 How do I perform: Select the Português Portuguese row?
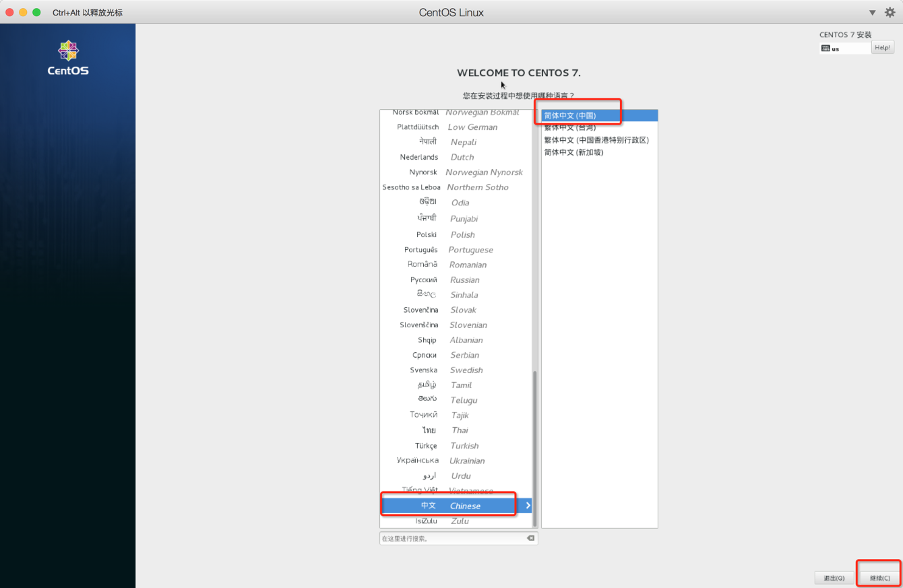[x=456, y=250]
